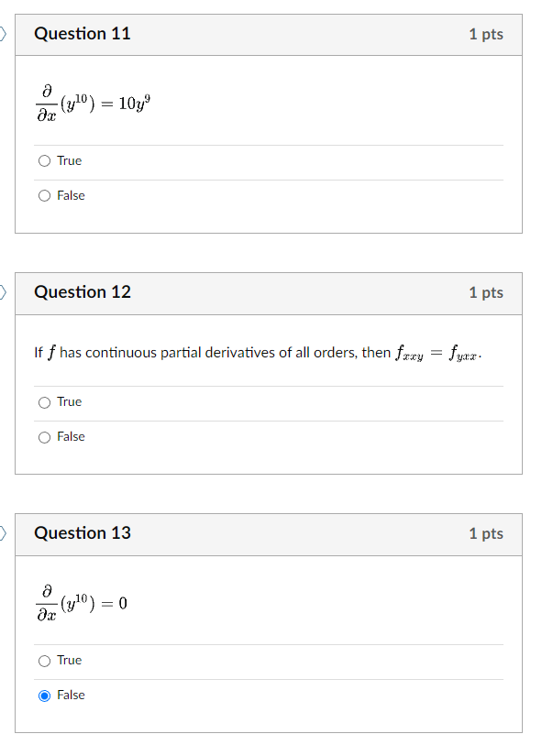
Task: Choose False for Question 12
Action: click(44, 436)
